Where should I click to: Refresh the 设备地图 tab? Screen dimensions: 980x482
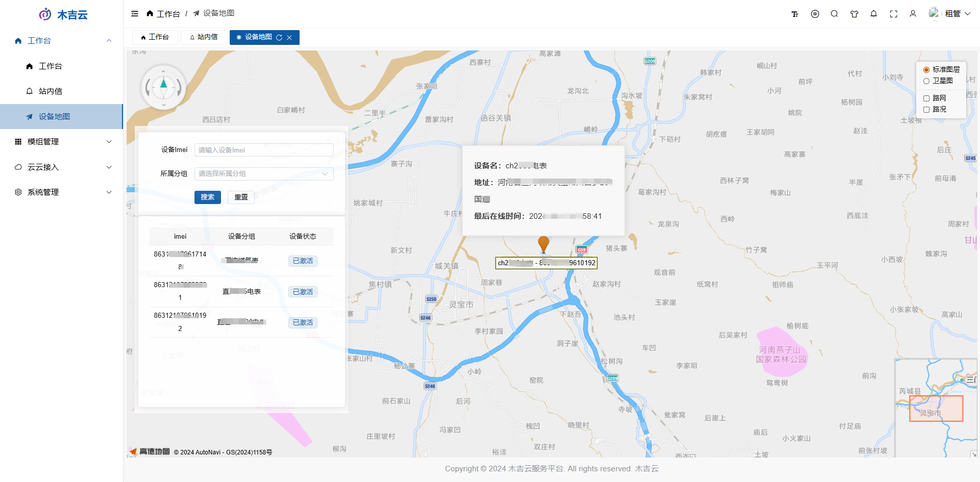click(x=279, y=37)
